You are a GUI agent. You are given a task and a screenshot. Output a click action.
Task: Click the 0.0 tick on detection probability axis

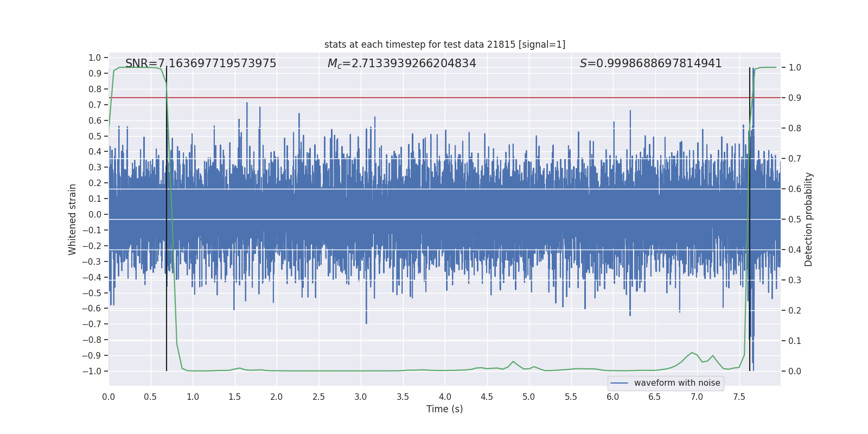tap(794, 372)
